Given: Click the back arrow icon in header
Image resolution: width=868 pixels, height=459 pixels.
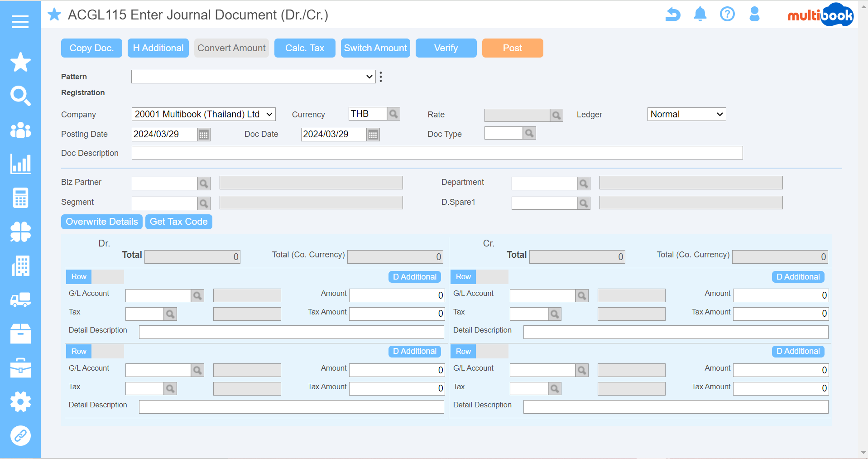Looking at the screenshot, I should pyautogui.click(x=673, y=14).
